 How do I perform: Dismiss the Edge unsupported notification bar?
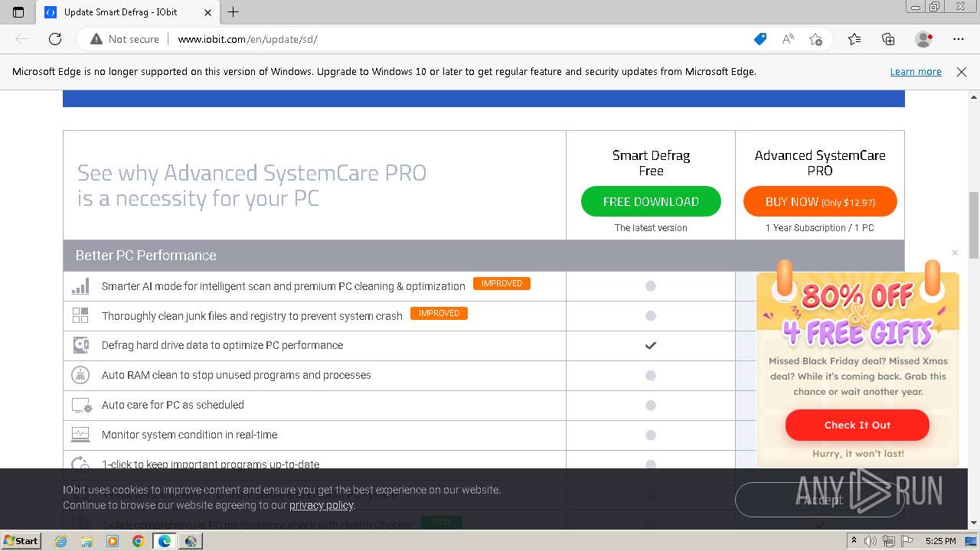pyautogui.click(x=962, y=72)
